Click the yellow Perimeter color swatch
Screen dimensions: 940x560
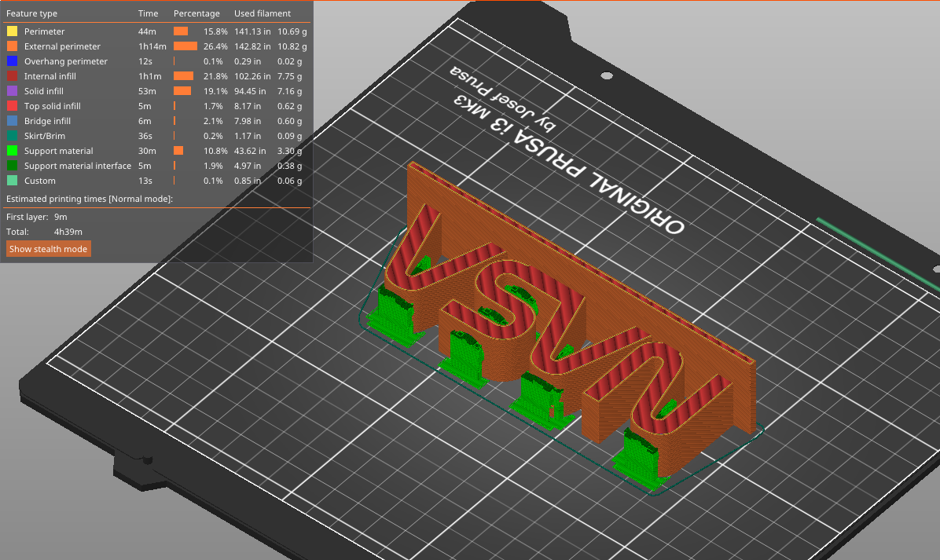pyautogui.click(x=12, y=31)
